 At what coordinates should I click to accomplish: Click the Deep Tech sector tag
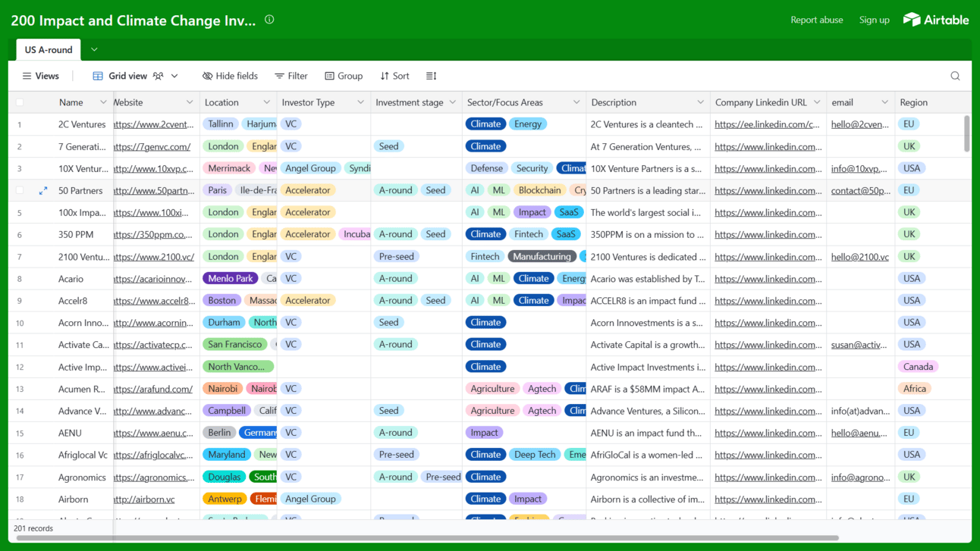(535, 455)
